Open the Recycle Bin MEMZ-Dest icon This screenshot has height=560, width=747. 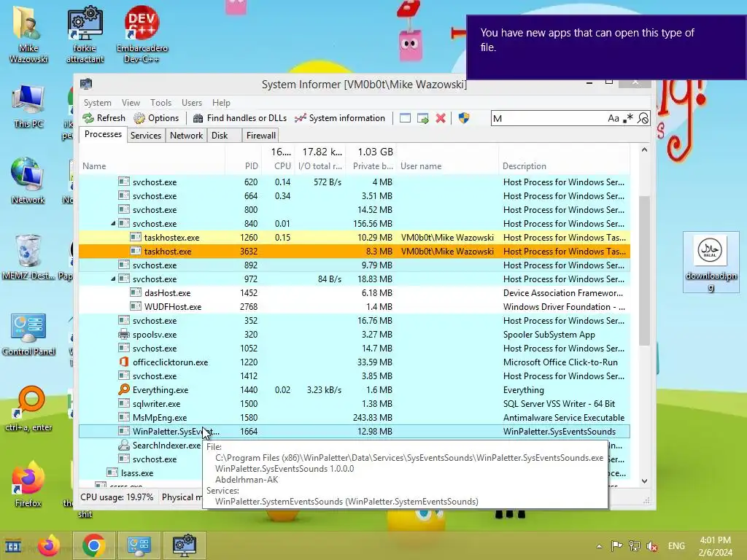click(x=27, y=257)
